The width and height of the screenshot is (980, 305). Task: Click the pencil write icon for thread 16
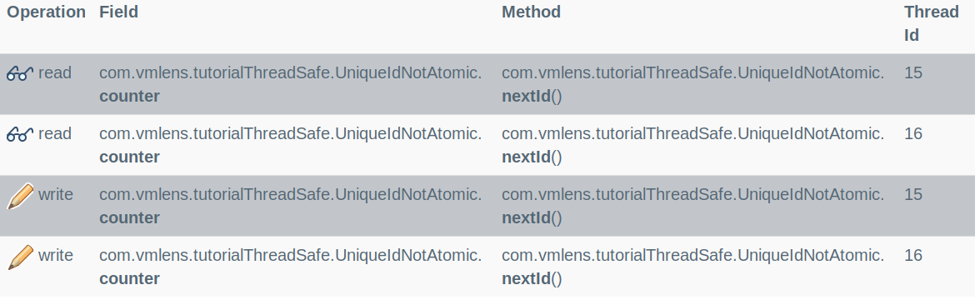[20, 257]
